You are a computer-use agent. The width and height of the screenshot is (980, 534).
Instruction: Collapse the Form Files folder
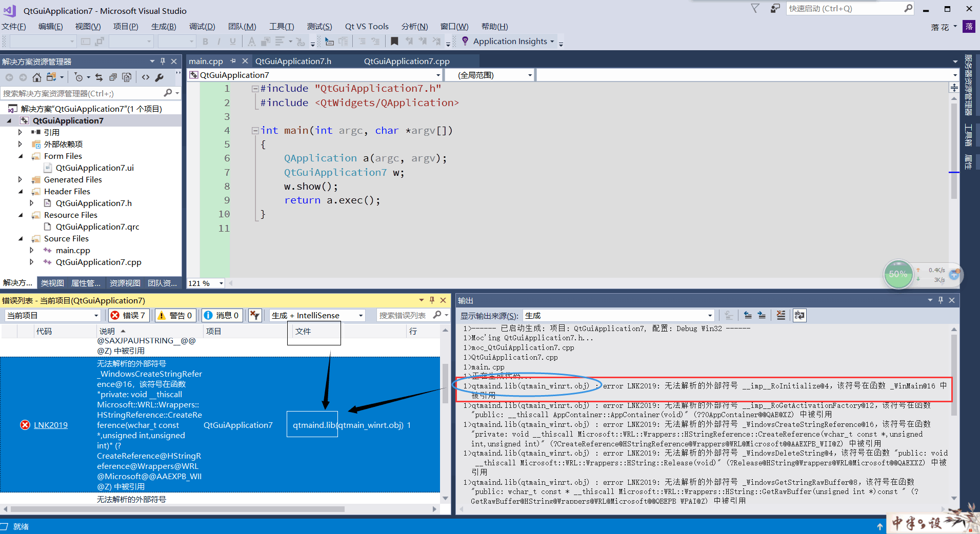click(20, 156)
